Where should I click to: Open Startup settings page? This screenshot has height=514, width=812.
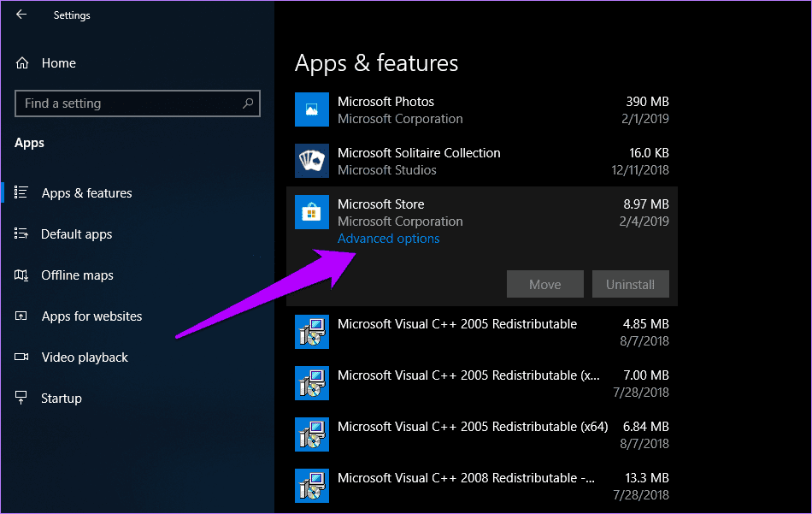click(61, 399)
